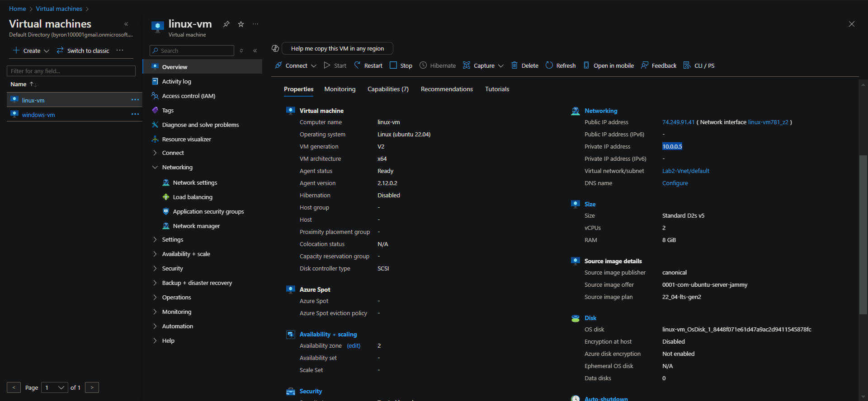Screen dimensions: 868x401
Task: Select the Properties tab
Action: [298, 89]
